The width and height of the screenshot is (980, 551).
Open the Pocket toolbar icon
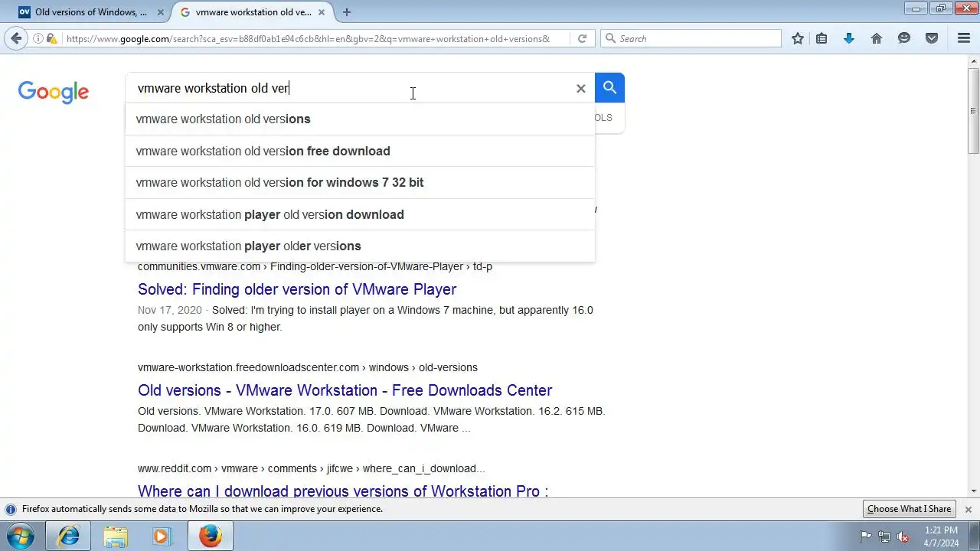coord(932,38)
